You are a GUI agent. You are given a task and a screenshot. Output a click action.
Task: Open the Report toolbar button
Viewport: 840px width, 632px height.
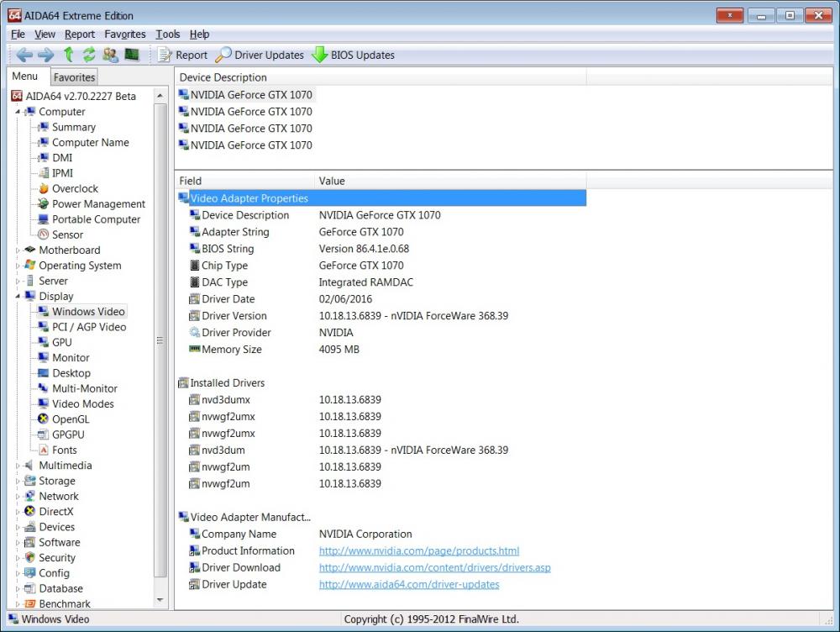pos(182,55)
